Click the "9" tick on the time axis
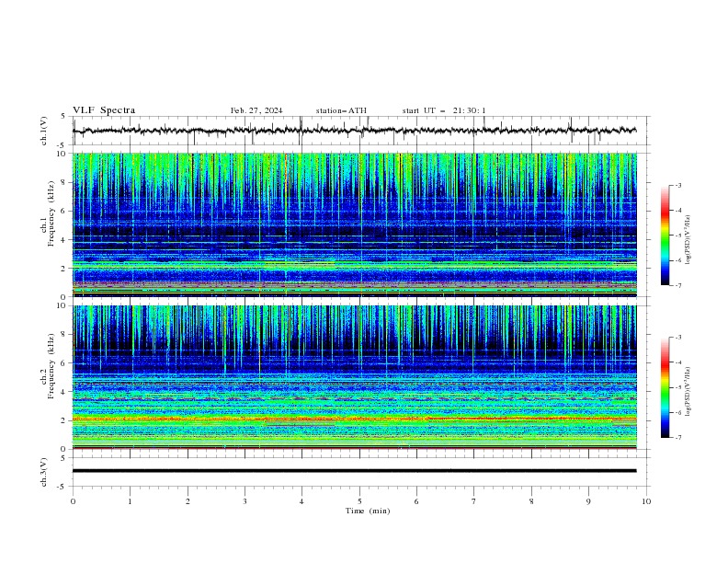 click(588, 501)
